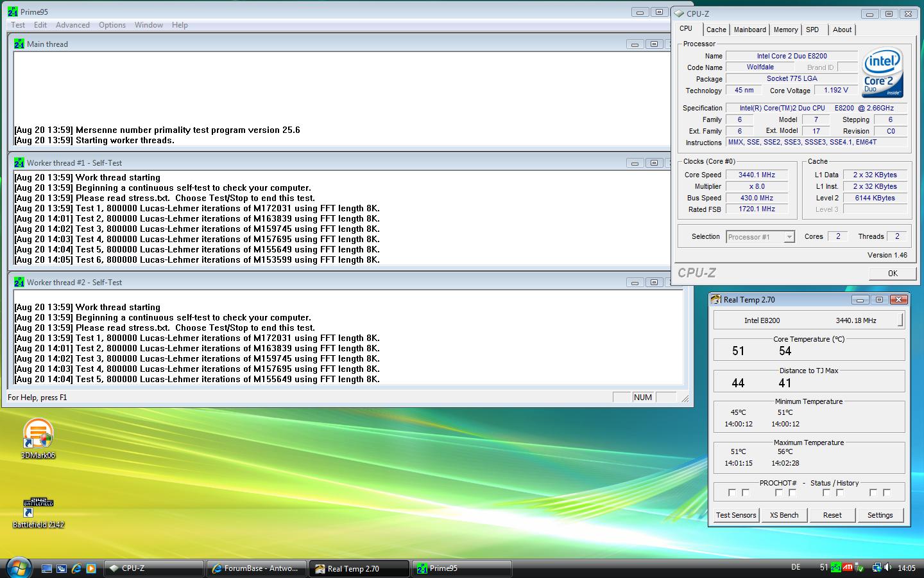Click the Real Temp title bar icon

tap(716, 299)
